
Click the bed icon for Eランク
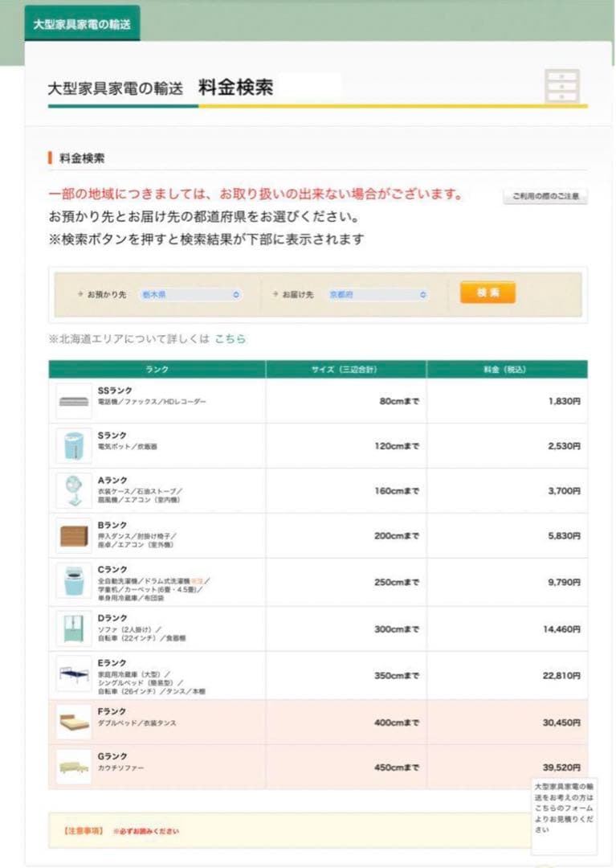point(72,675)
